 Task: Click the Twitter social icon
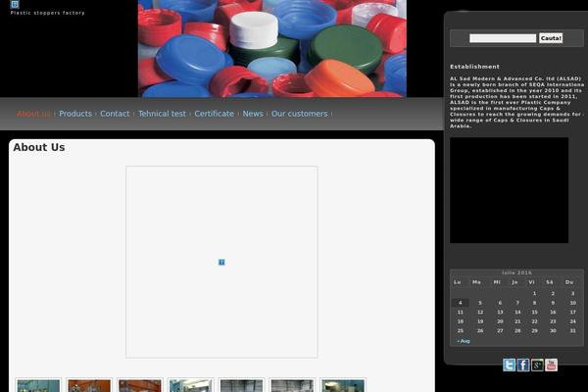click(509, 365)
